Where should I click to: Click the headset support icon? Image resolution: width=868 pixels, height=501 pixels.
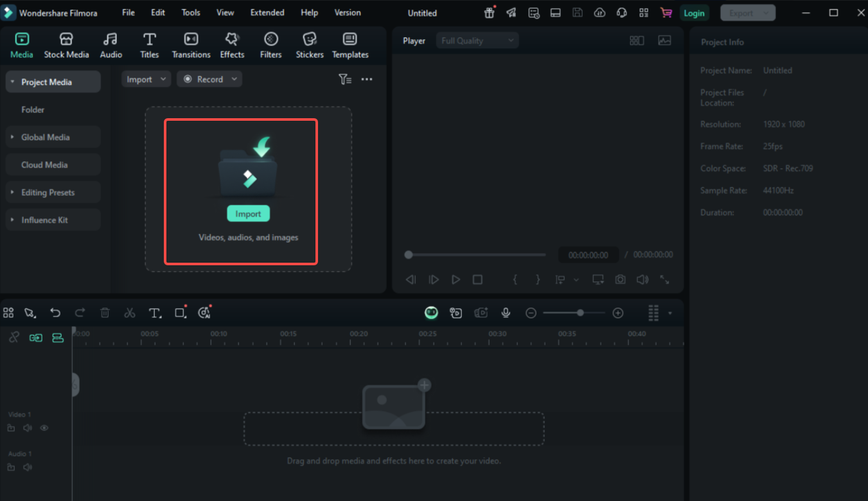tap(621, 12)
